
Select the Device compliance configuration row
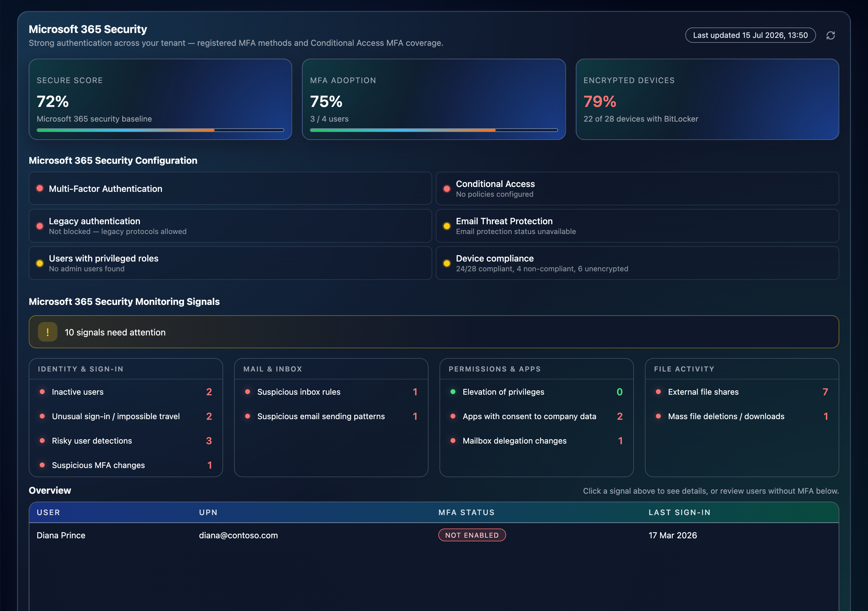click(637, 263)
